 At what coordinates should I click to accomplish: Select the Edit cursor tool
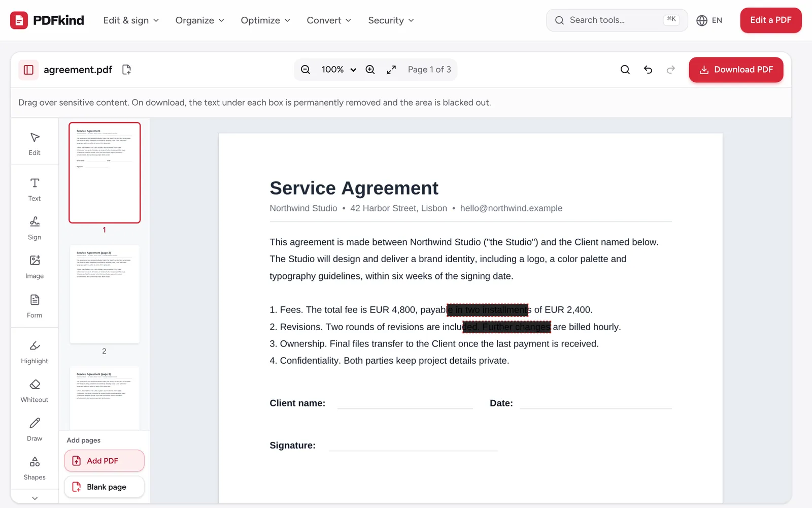pos(35,144)
